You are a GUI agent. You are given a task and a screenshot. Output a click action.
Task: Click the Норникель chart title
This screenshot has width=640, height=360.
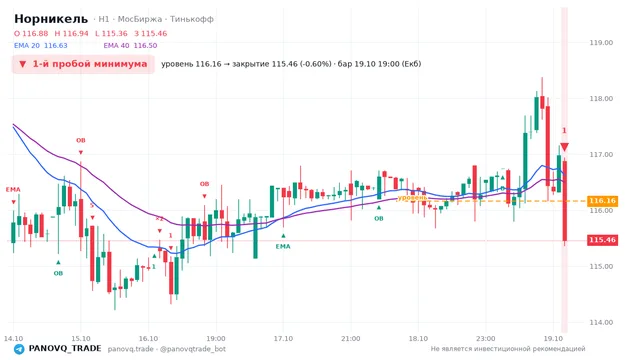(51, 19)
